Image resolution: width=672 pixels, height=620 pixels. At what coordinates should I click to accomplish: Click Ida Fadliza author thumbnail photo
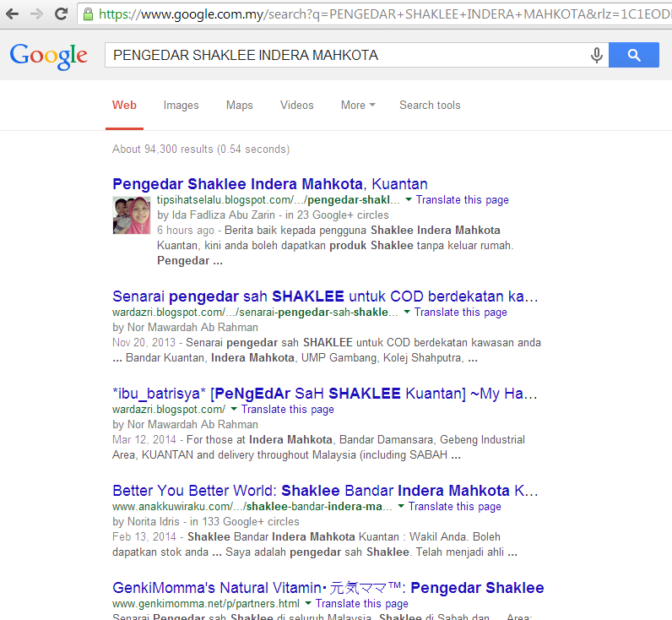[132, 215]
